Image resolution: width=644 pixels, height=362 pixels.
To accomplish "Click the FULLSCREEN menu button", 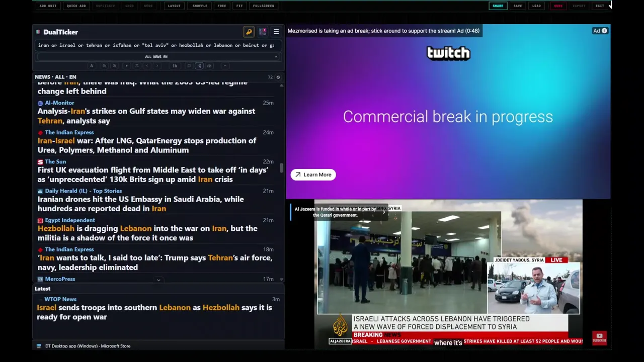I will 264,6.
